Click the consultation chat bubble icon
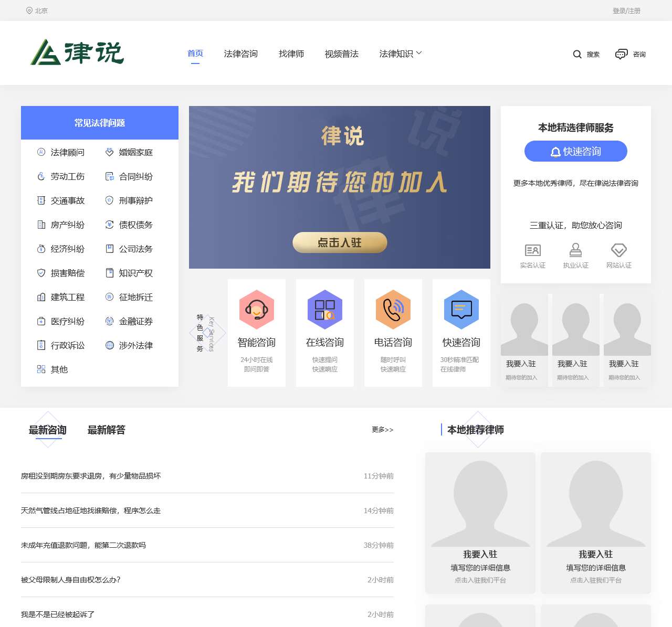This screenshot has width=672, height=627. [x=621, y=54]
